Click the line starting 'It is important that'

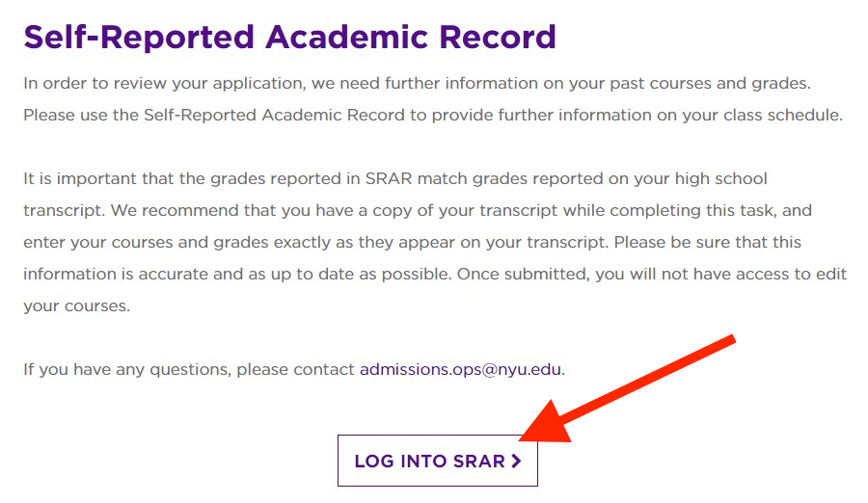point(395,179)
